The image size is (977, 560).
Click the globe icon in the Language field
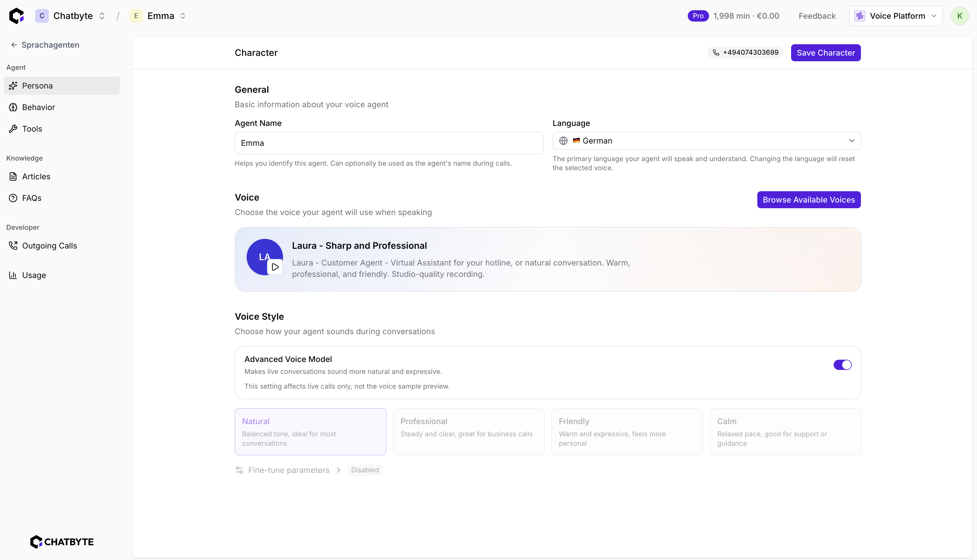tap(563, 141)
